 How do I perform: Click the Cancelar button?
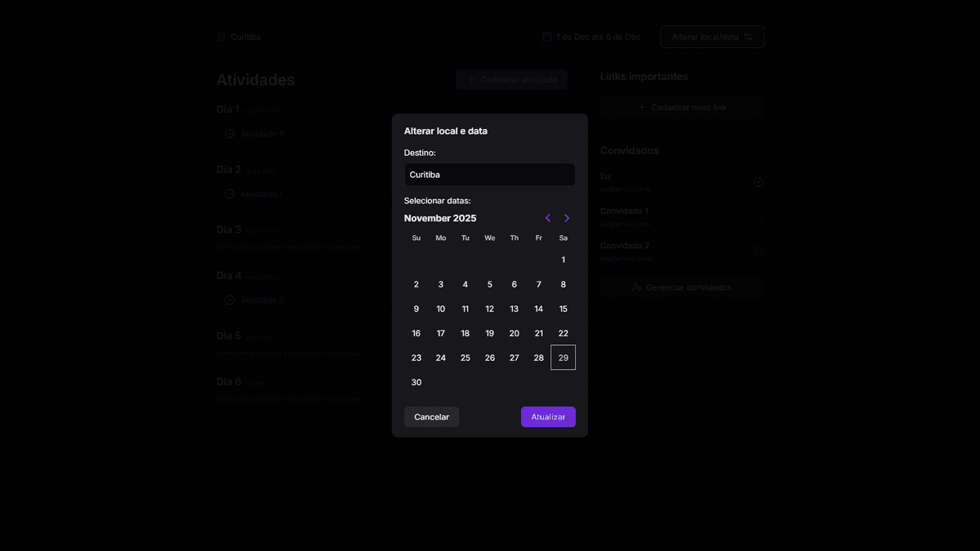click(x=431, y=416)
